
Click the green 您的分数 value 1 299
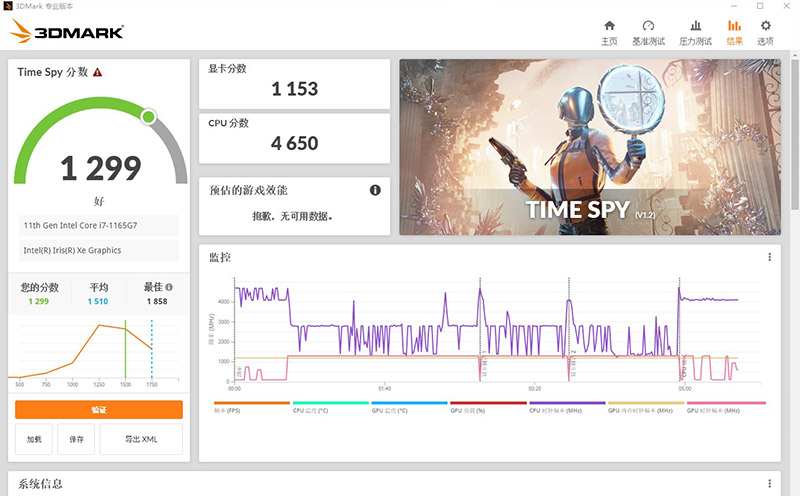tap(39, 302)
